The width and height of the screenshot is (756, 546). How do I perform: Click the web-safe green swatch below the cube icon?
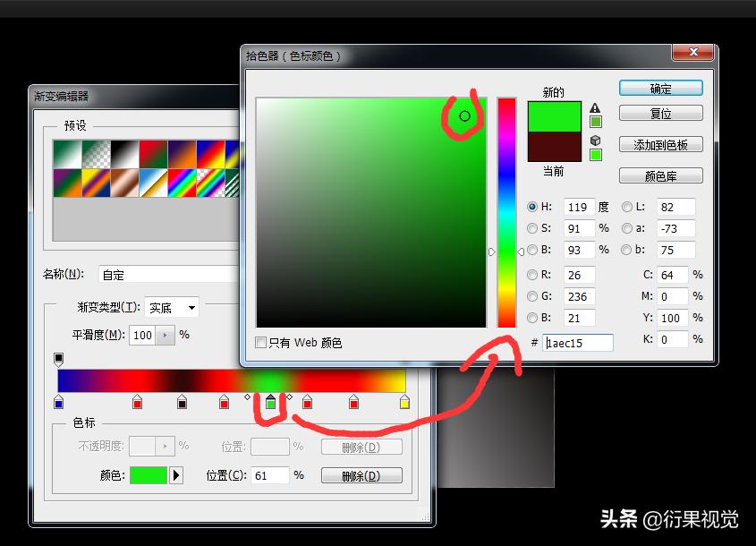(x=596, y=156)
